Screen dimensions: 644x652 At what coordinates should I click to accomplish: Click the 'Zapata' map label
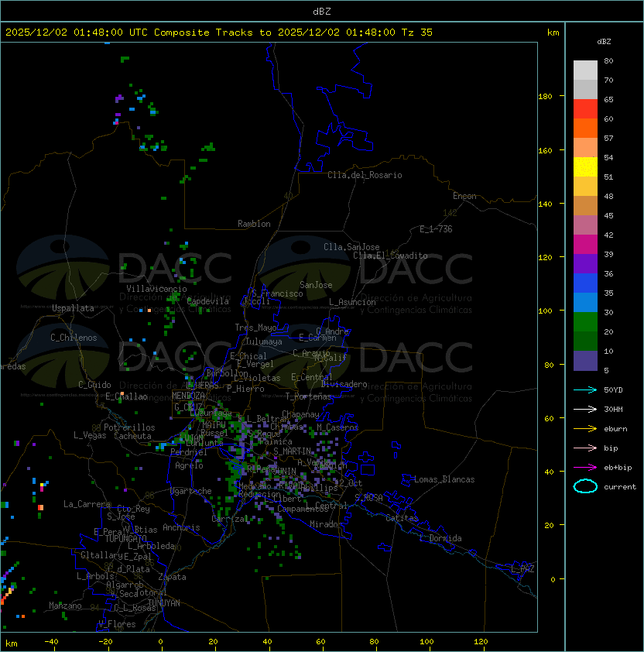coord(172,577)
